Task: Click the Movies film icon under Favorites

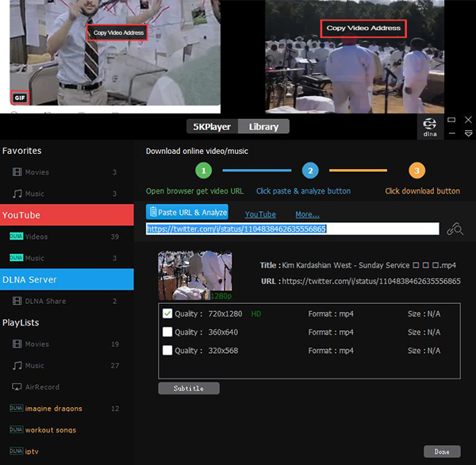Action: tap(17, 172)
